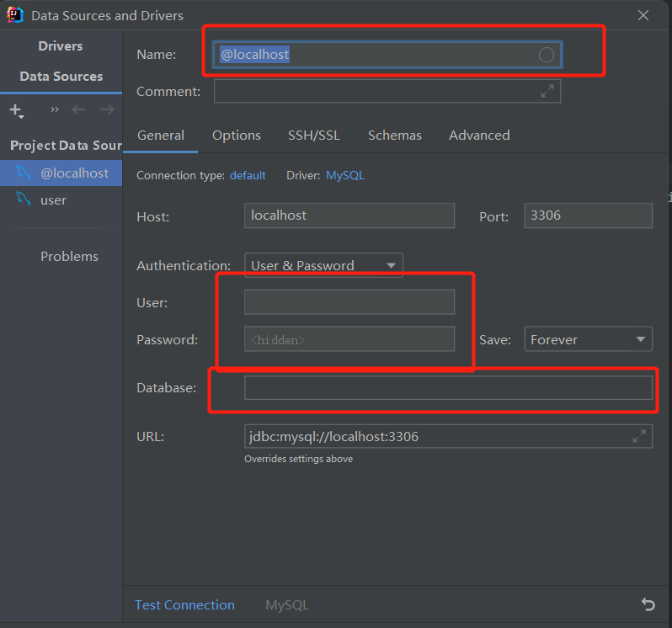Click the add data source plus icon
This screenshot has height=628, width=672.
(x=16, y=109)
